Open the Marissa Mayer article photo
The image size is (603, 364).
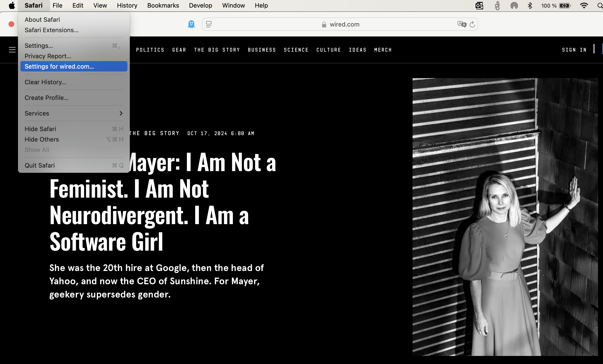pos(505,217)
